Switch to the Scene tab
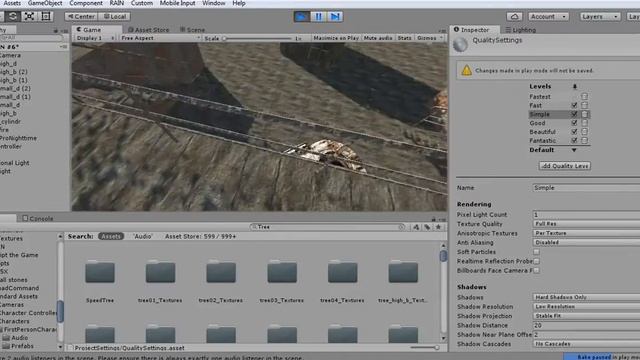The height and width of the screenshot is (360, 640). 192,30
